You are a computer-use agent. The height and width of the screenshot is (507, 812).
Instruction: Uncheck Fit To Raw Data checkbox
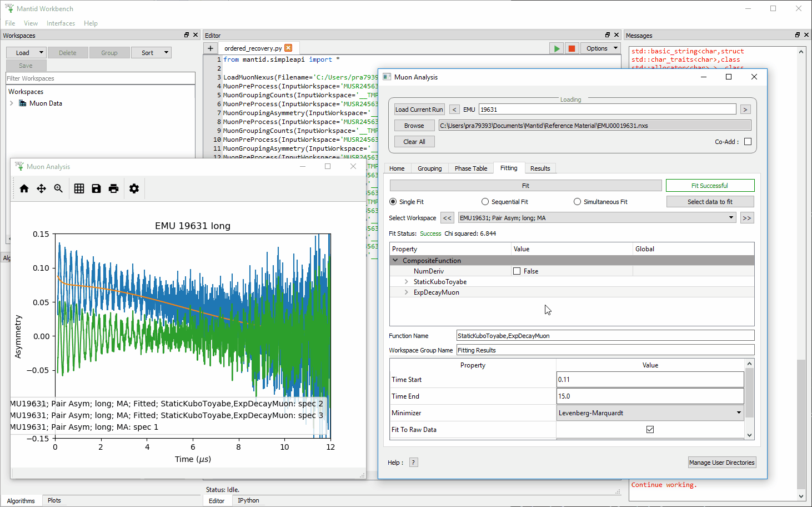[x=650, y=430]
